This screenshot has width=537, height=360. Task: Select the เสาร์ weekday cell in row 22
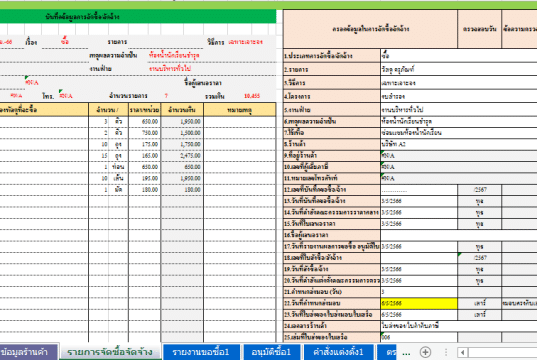tap(479, 303)
